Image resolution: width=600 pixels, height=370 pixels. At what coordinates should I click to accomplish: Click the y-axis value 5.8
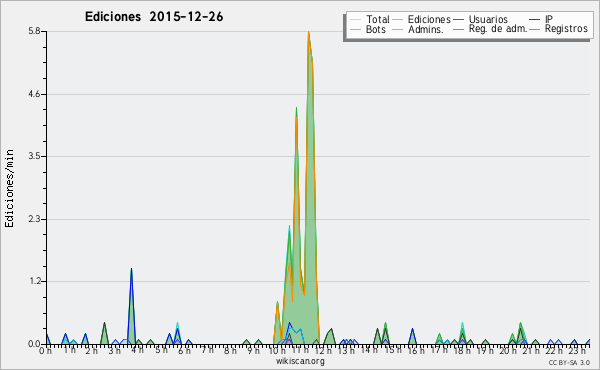(x=34, y=31)
